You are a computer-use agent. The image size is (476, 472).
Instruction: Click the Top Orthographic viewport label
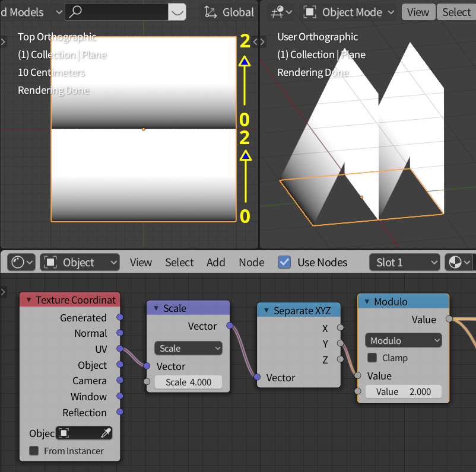57,37
